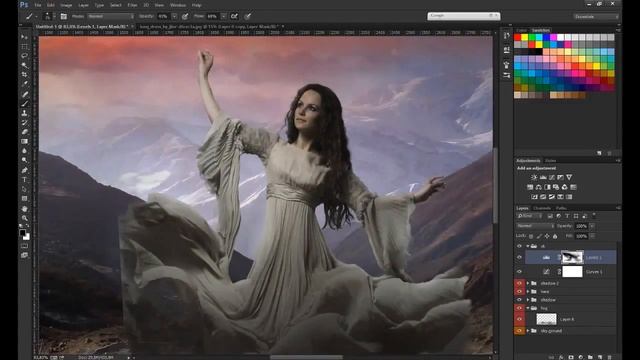This screenshot has width=640, height=360.
Task: Select the Path Selection tool
Action: pos(24,189)
